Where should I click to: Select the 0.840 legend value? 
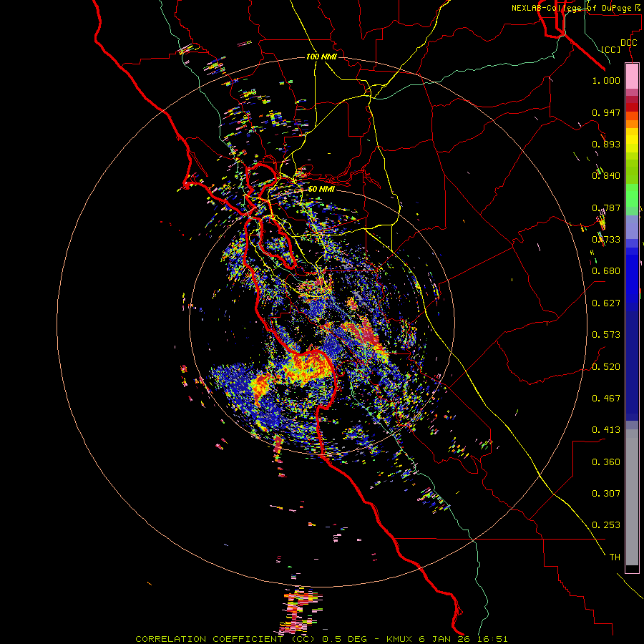click(x=606, y=176)
